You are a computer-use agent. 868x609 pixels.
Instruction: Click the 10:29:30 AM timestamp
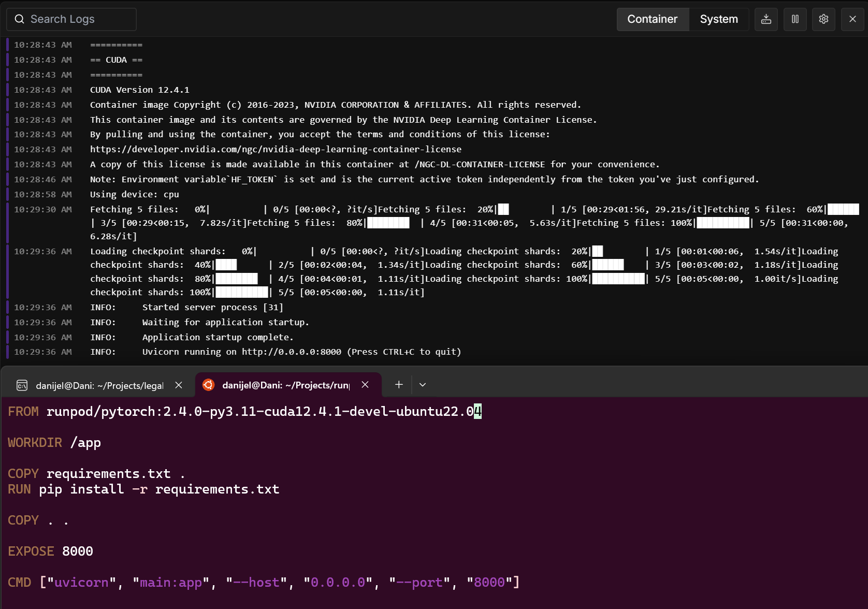pyautogui.click(x=43, y=209)
